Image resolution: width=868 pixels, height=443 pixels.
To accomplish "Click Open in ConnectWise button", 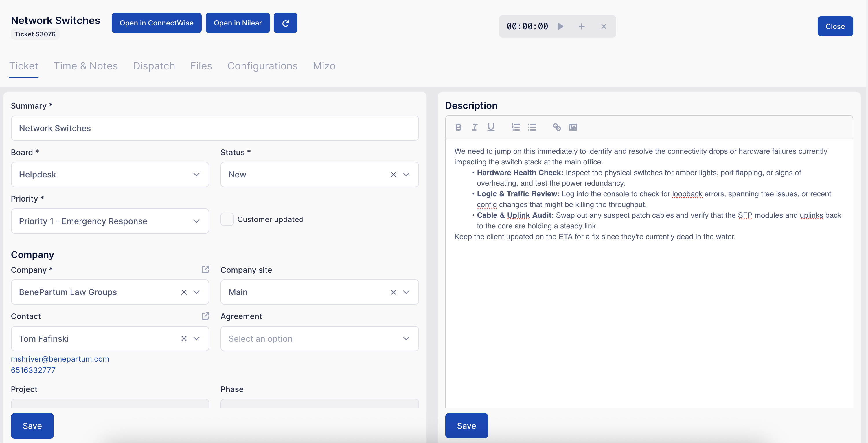I will [157, 23].
